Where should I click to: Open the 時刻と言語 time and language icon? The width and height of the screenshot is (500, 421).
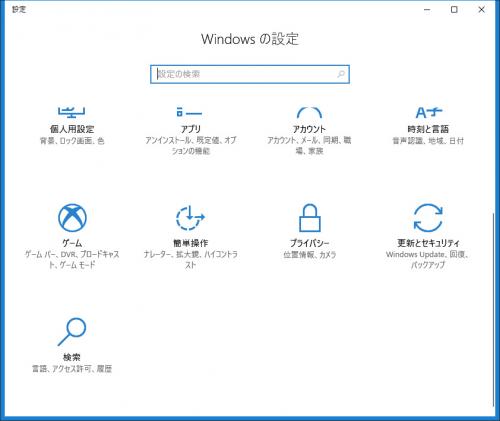click(428, 112)
